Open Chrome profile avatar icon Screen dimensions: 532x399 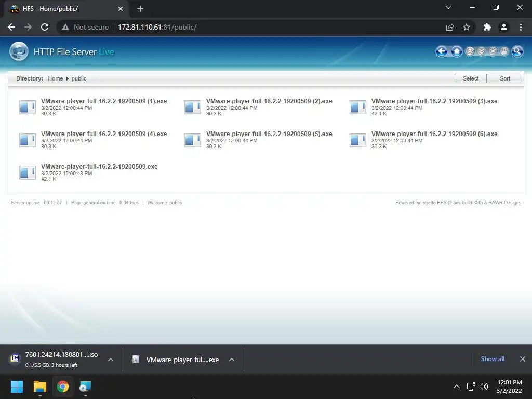coord(504,27)
